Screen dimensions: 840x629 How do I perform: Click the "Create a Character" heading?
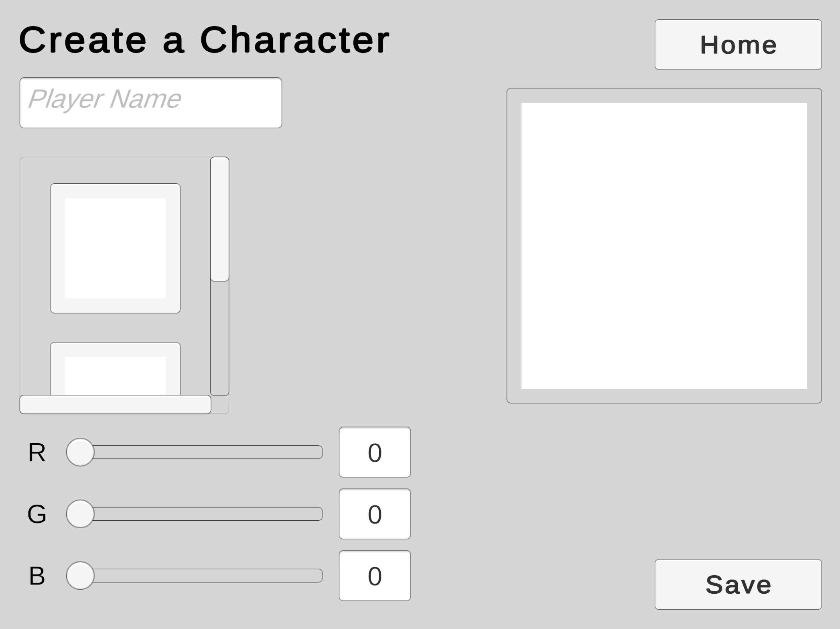pyautogui.click(x=204, y=40)
